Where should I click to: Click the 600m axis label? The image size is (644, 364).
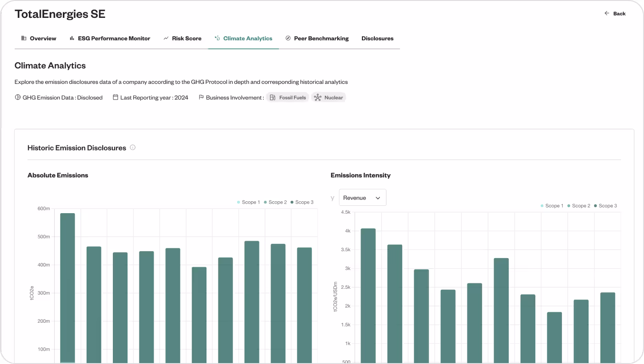point(44,209)
